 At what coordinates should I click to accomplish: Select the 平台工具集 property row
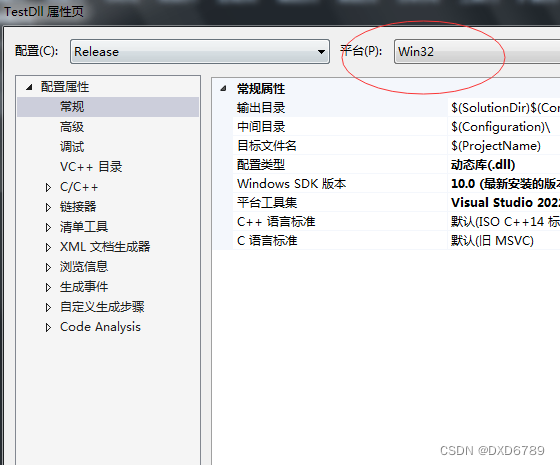click(x=386, y=202)
